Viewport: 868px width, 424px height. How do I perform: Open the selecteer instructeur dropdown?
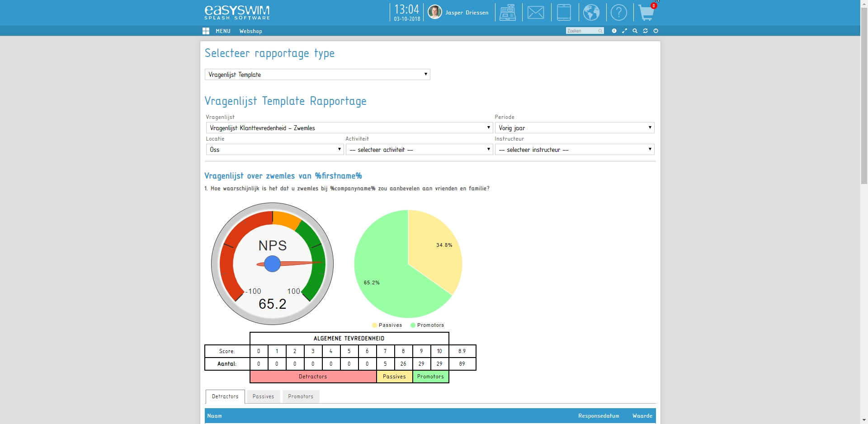[574, 150]
